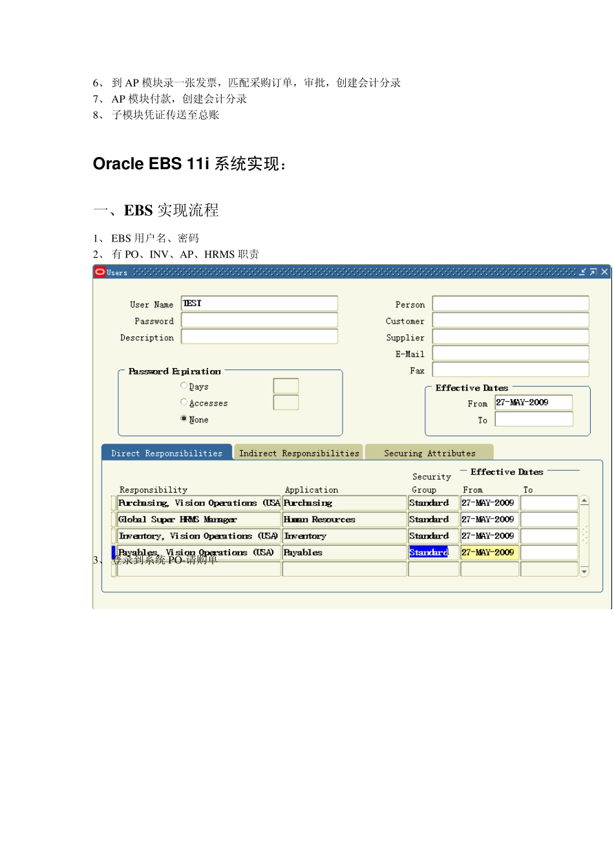Image resolution: width=614 pixels, height=868 pixels.
Task: Click Effective Dates From field 27-MAY-2009
Action: [534, 402]
